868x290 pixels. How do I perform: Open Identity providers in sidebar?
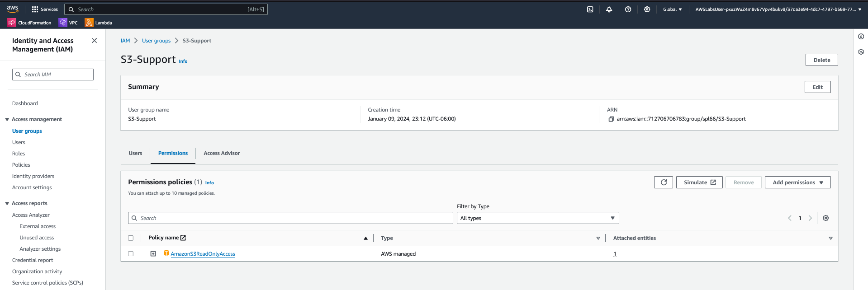pyautogui.click(x=33, y=176)
